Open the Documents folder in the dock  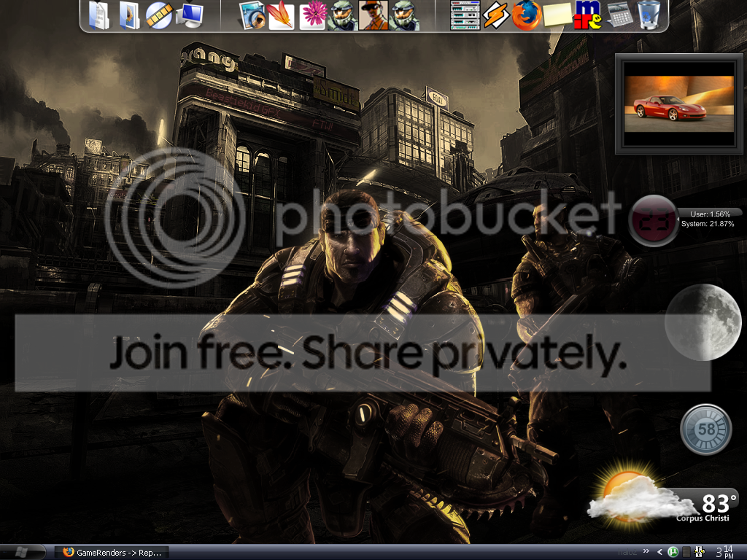tap(99, 16)
